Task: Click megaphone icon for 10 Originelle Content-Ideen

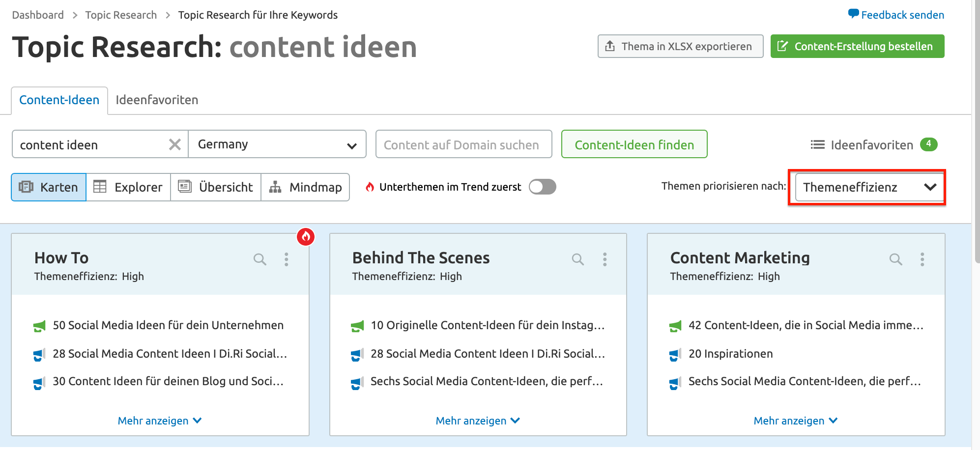Action: 357,326
